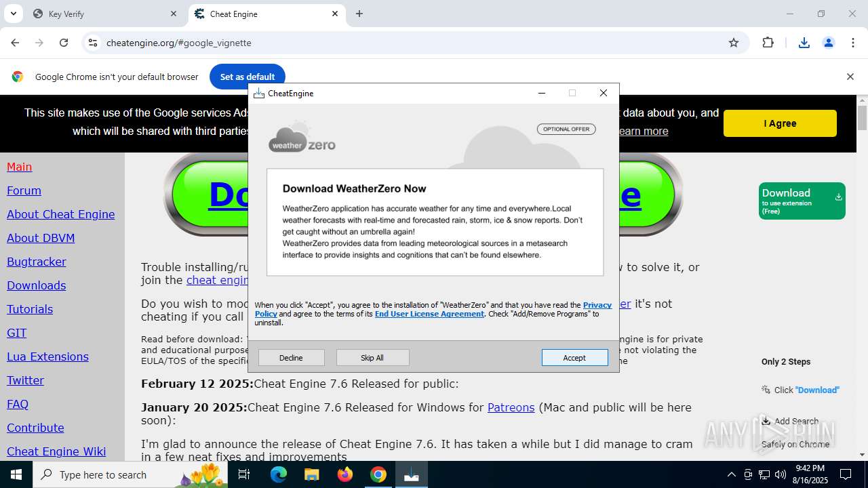Decline the WeatherZero offer

tap(291, 358)
